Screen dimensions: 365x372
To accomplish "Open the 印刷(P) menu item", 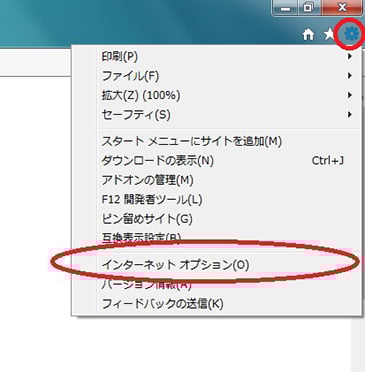I will [x=217, y=56].
